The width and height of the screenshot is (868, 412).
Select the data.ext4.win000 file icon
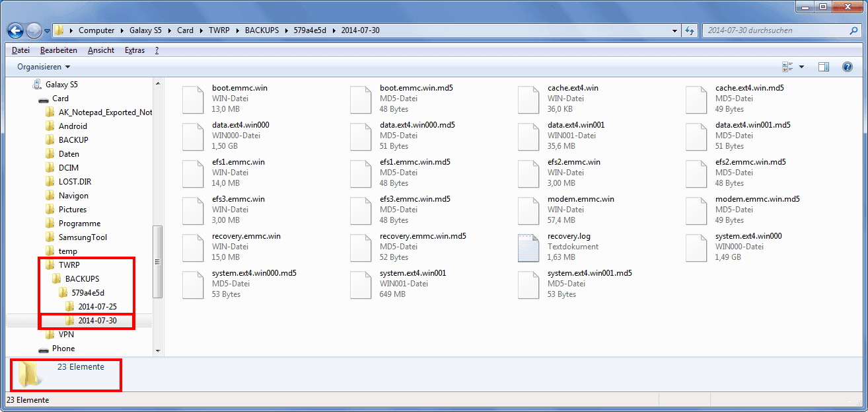click(193, 136)
